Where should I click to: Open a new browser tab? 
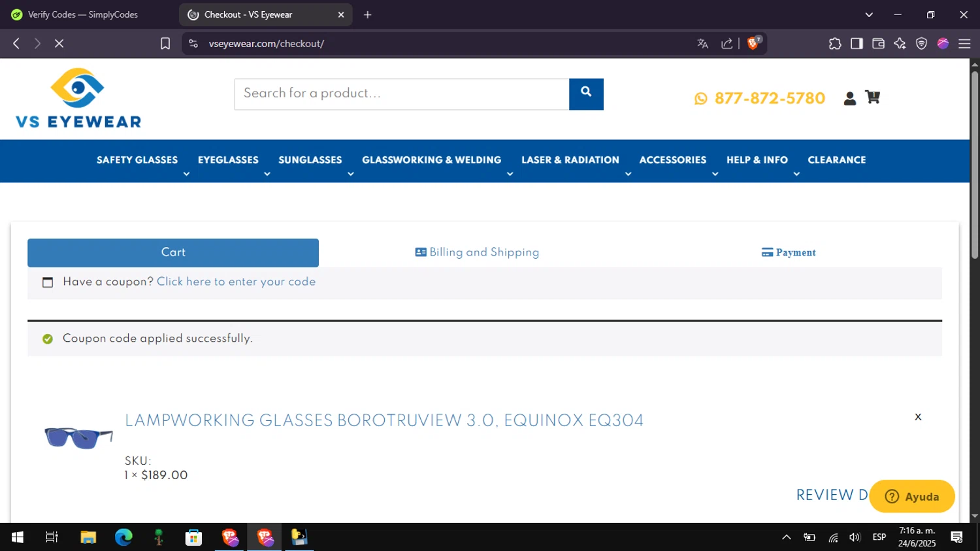368,14
